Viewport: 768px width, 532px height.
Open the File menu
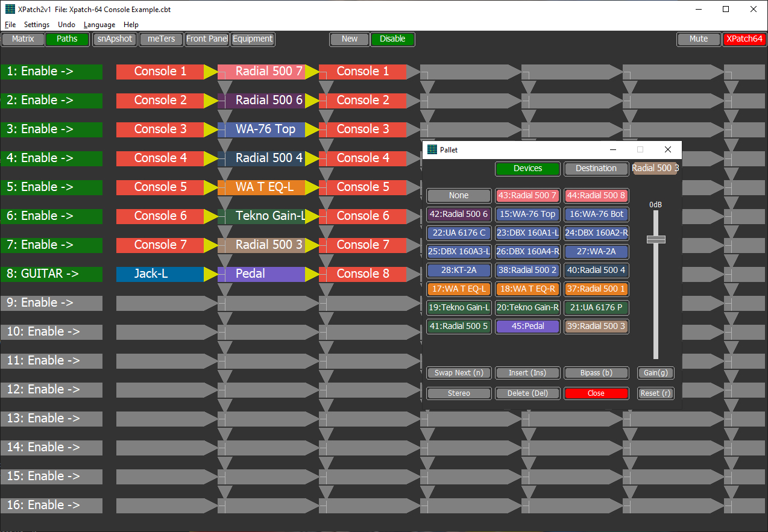(10, 25)
